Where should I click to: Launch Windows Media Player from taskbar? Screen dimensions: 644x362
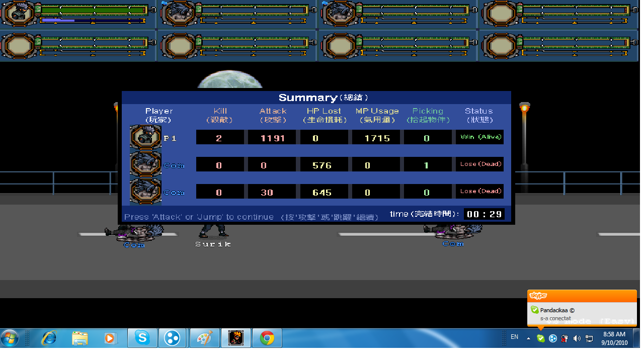110,338
